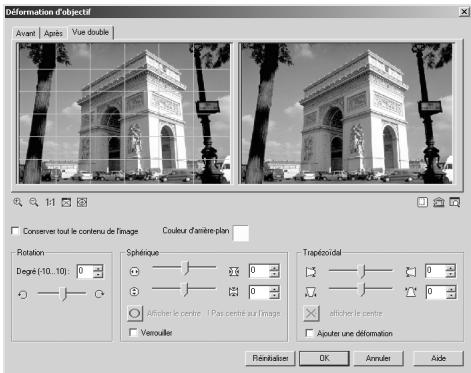Click rotate counter-clockwise icon
The height and width of the screenshot is (373, 471).
[23, 294]
